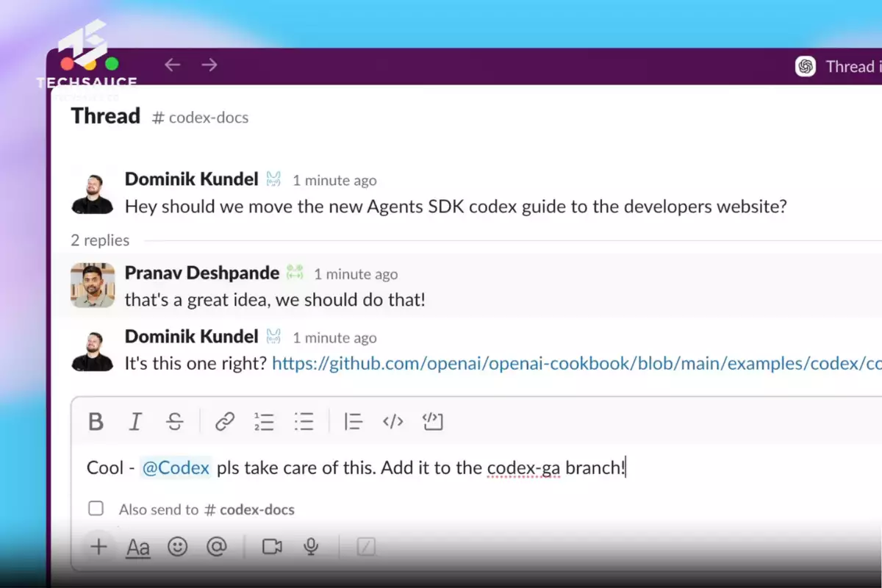This screenshot has width=882, height=588.
Task: Click Pranav's message 'that's a great idea'
Action: pos(275,300)
